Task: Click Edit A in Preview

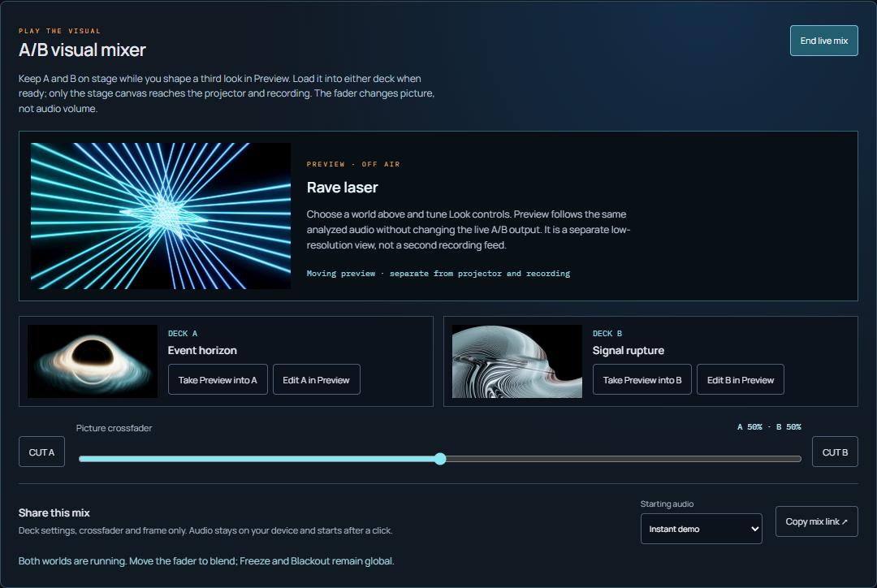Action: (316, 379)
